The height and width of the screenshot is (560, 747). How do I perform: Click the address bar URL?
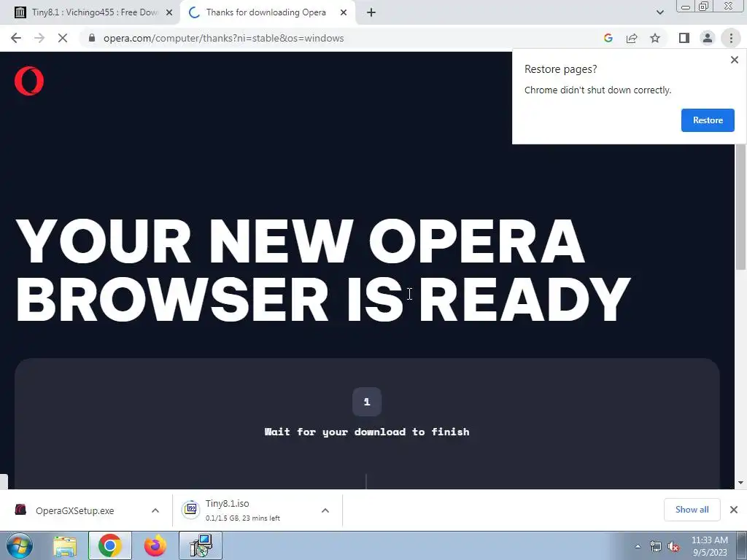pos(223,38)
